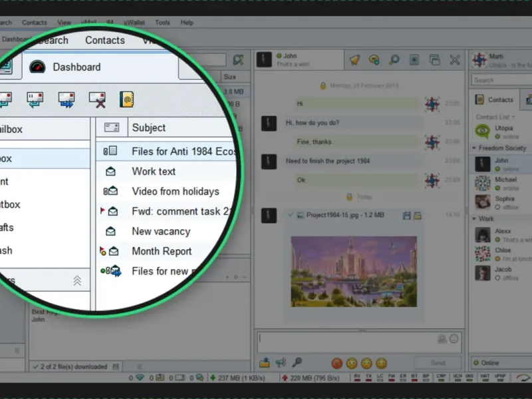This screenshot has width=532, height=399.
Task: Click the contact card icon inside message field
Action: coord(442,338)
